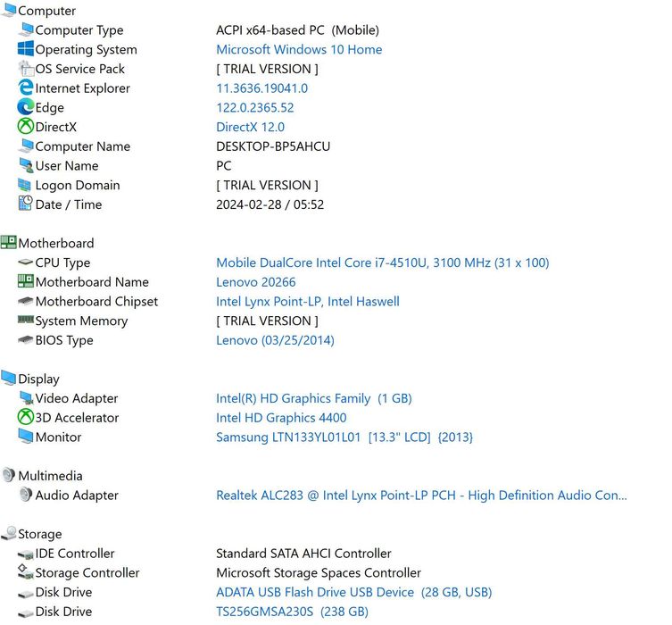Click the icon of the ADATA Disk Drive row
This screenshot has width=672, height=625.
click(x=26, y=594)
